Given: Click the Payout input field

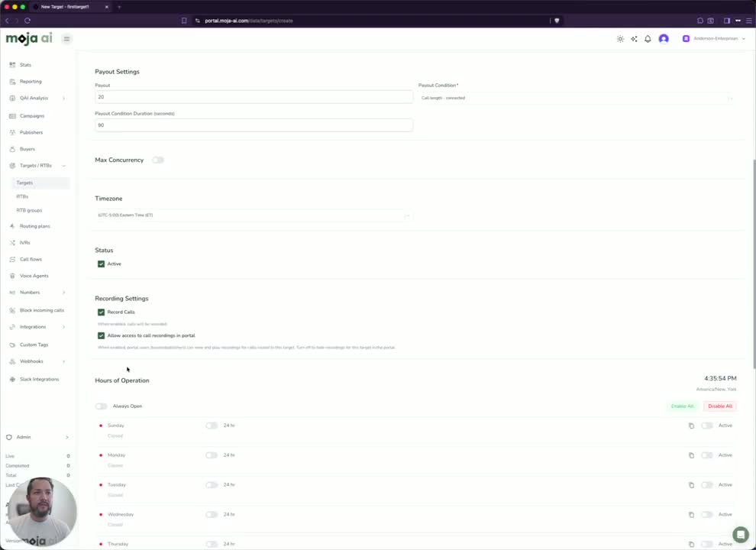Looking at the screenshot, I should pyautogui.click(x=254, y=97).
